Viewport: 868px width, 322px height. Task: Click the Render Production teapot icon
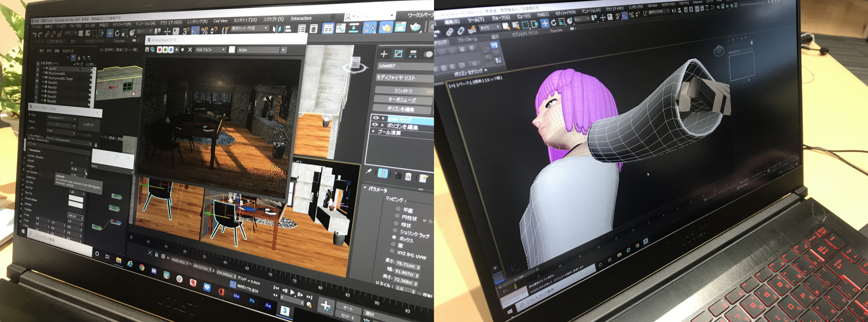(415, 28)
